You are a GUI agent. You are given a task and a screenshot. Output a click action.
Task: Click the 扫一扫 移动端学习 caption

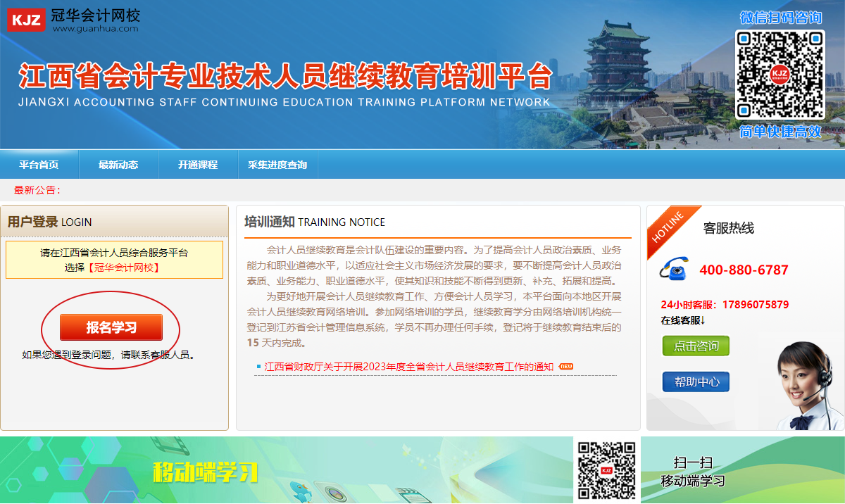coord(693,472)
